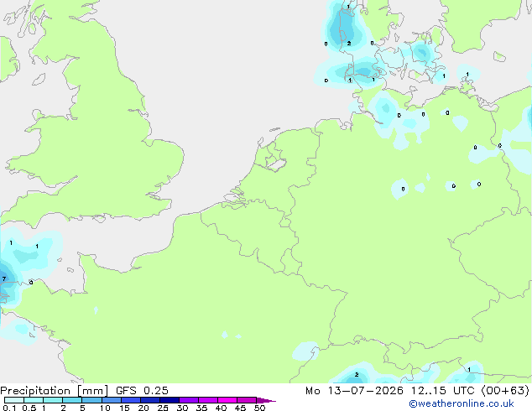Select the 40–45 mm magenta legend swatch
532x411 pixels.
(x=227, y=400)
